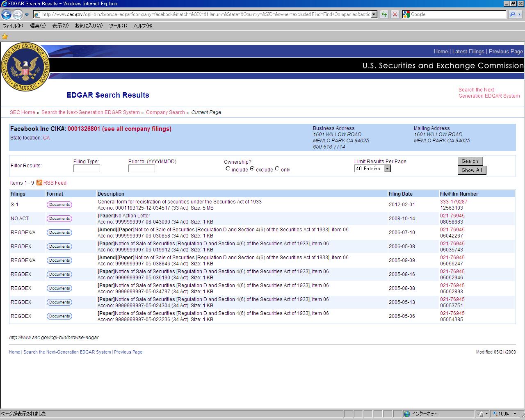
Task: Click SEC Home in the breadcrumb
Action: [x=23, y=112]
